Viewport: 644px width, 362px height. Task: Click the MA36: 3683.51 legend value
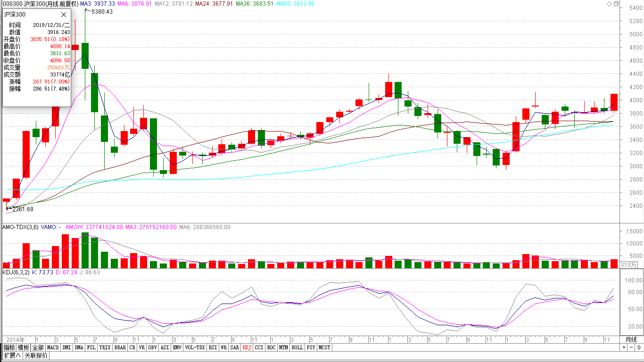pyautogui.click(x=255, y=4)
